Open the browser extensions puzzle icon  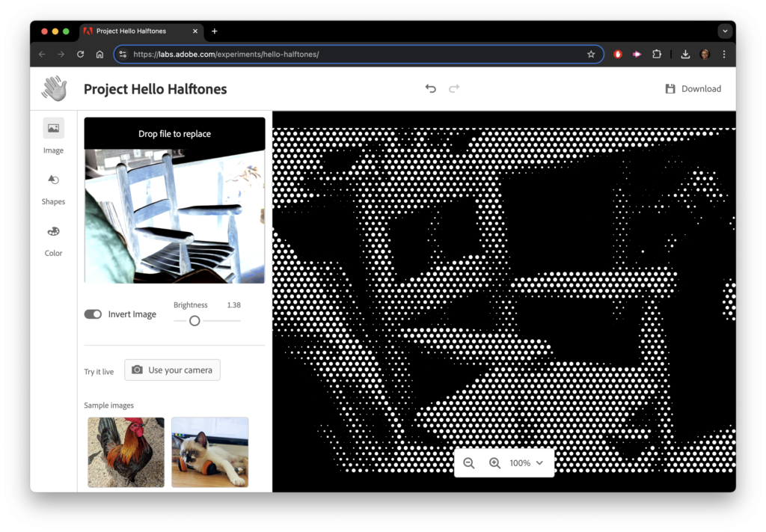[657, 54]
